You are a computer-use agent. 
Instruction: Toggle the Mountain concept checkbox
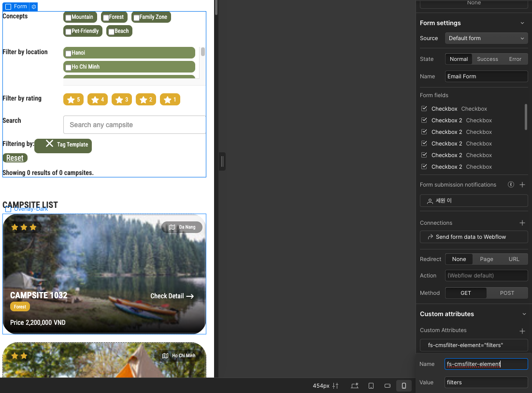pyautogui.click(x=69, y=18)
